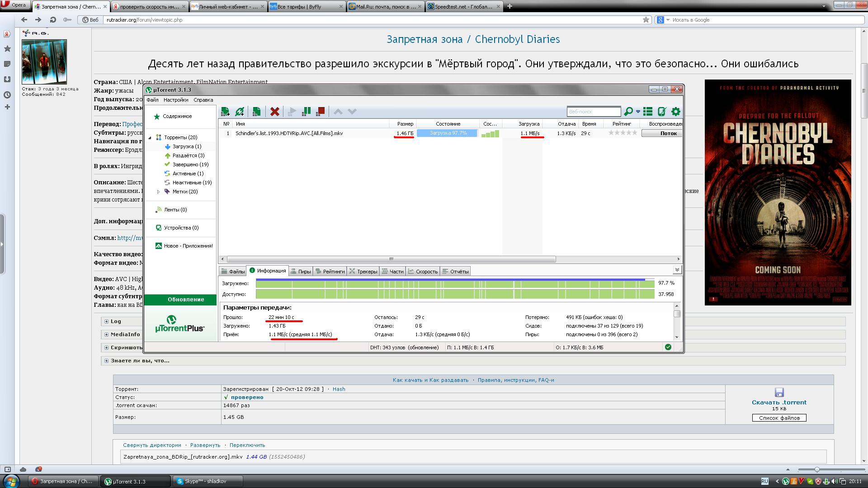Open the Как качать и Как раздавать link

coord(430,380)
